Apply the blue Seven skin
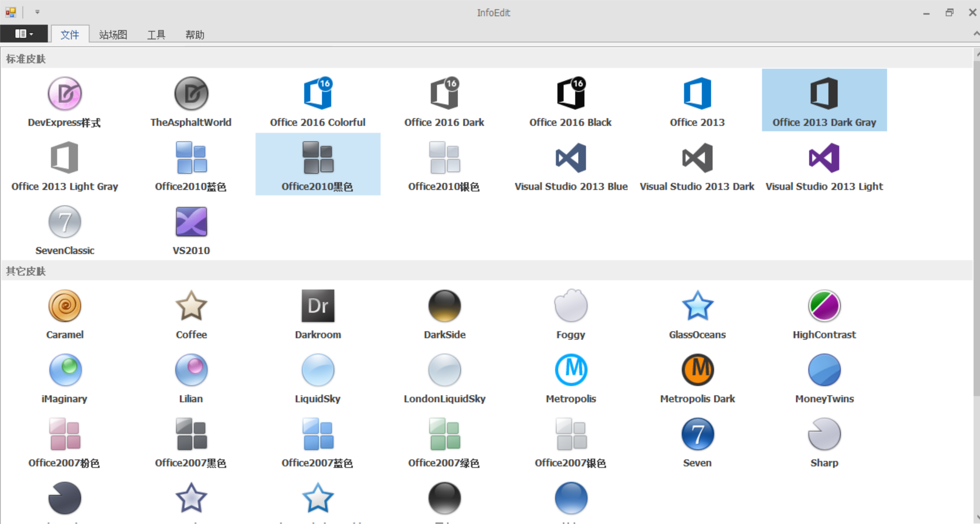Image resolution: width=980 pixels, height=524 pixels. [697, 442]
